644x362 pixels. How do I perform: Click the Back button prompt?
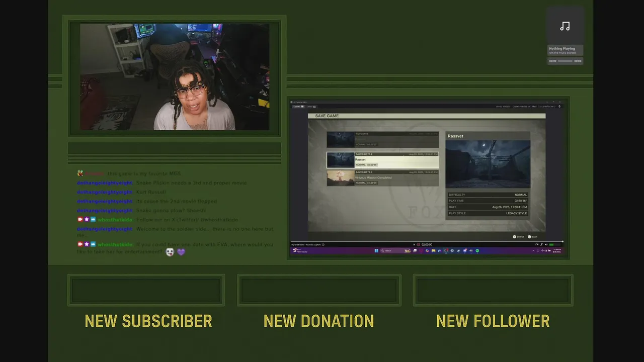pyautogui.click(x=532, y=237)
